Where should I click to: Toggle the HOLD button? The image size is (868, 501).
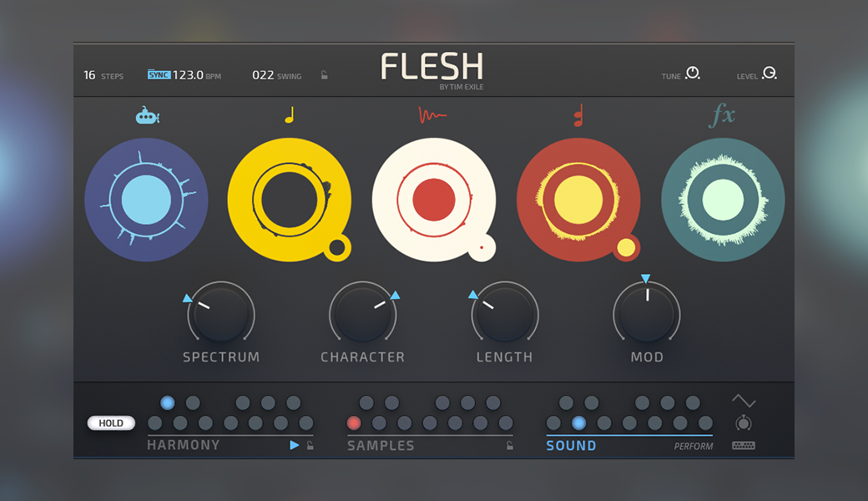pos(111,423)
